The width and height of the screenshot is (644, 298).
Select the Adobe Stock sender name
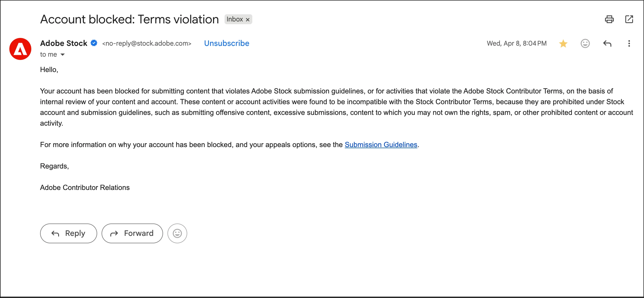tap(64, 43)
